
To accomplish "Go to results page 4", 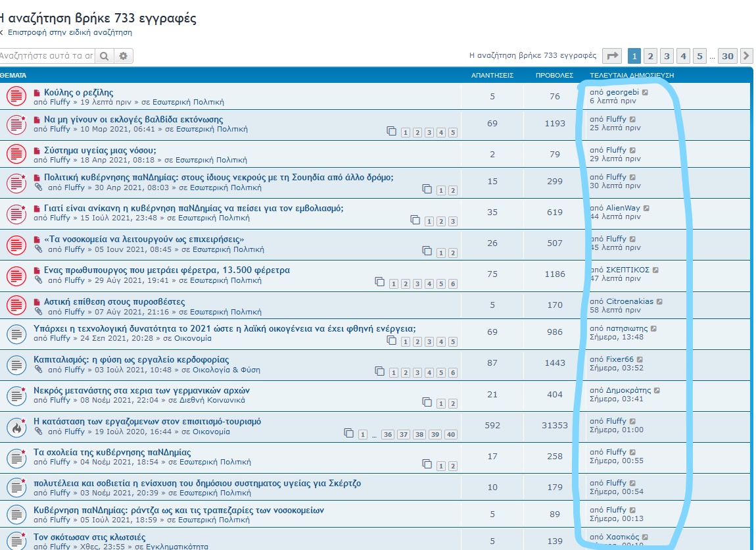I will click(683, 56).
